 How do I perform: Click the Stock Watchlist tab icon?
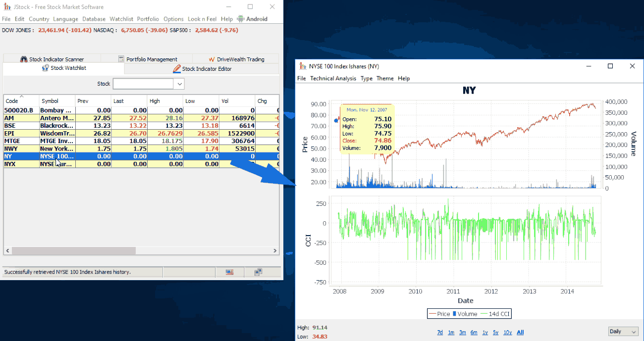[46, 68]
